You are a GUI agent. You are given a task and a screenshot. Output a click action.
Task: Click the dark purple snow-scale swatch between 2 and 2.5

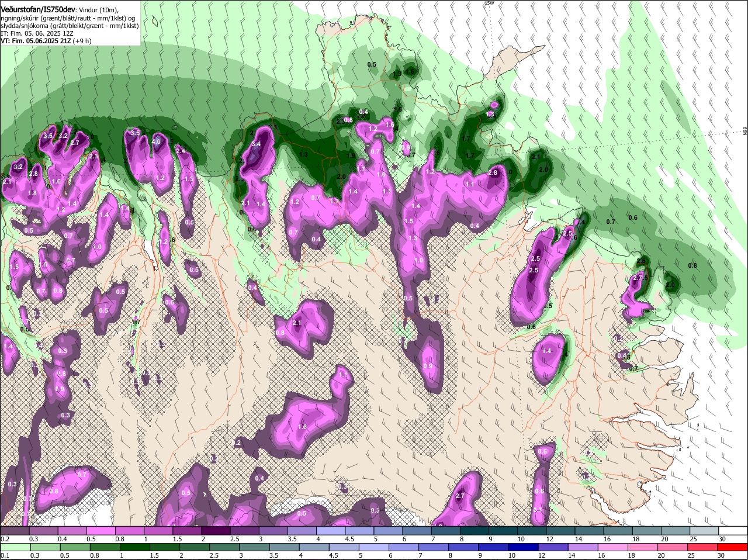click(216, 530)
